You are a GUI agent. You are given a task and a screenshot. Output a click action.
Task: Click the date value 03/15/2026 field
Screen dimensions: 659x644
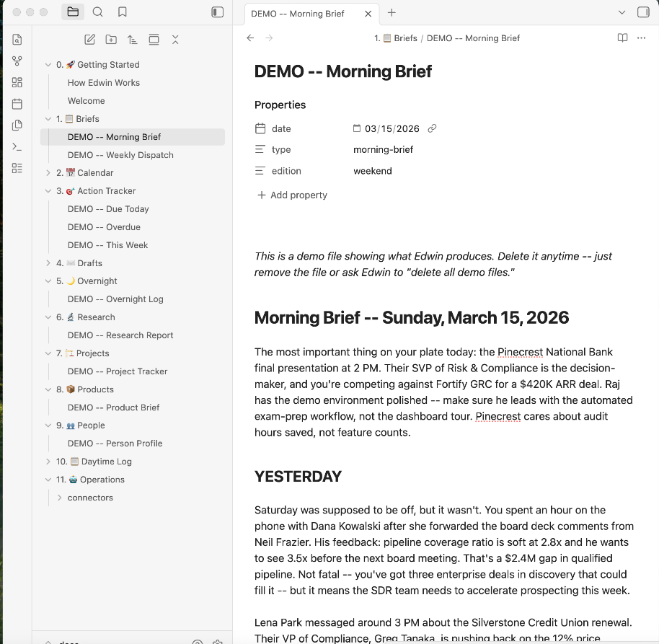click(x=390, y=128)
